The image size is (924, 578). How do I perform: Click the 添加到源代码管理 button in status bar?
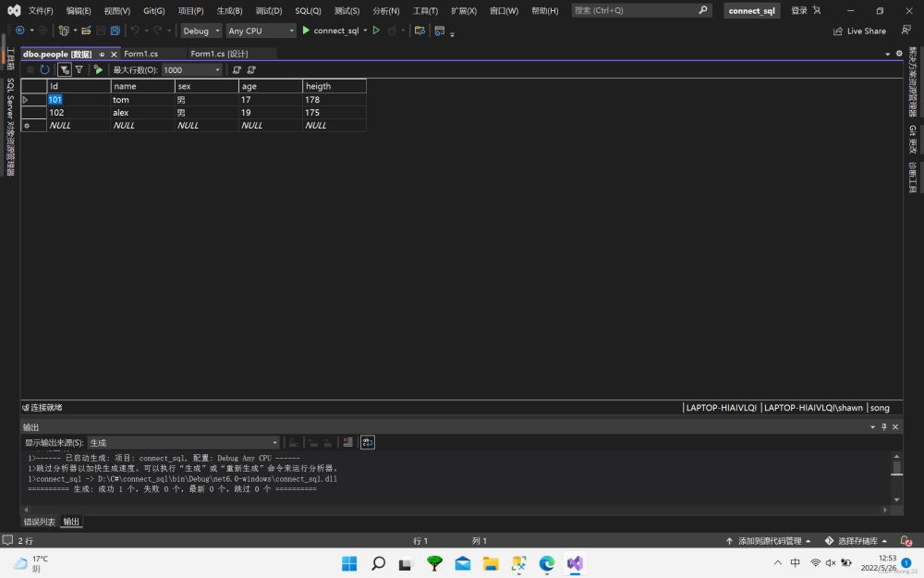(769, 540)
